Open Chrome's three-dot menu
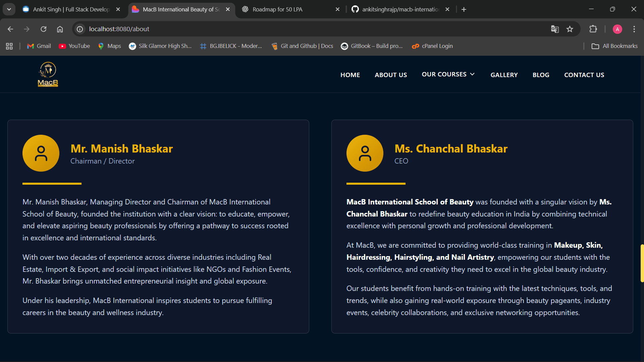Viewport: 644px width, 362px height. pos(634,29)
